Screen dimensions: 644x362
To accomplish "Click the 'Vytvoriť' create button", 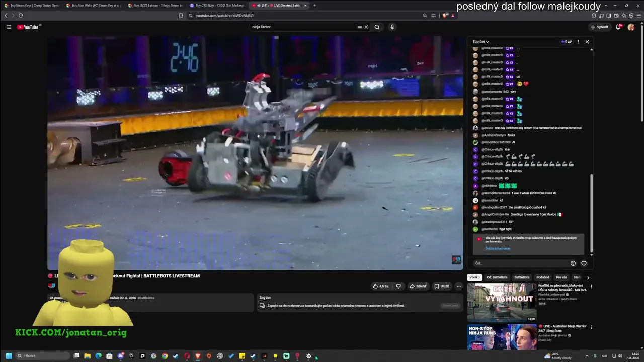I will pos(600,27).
